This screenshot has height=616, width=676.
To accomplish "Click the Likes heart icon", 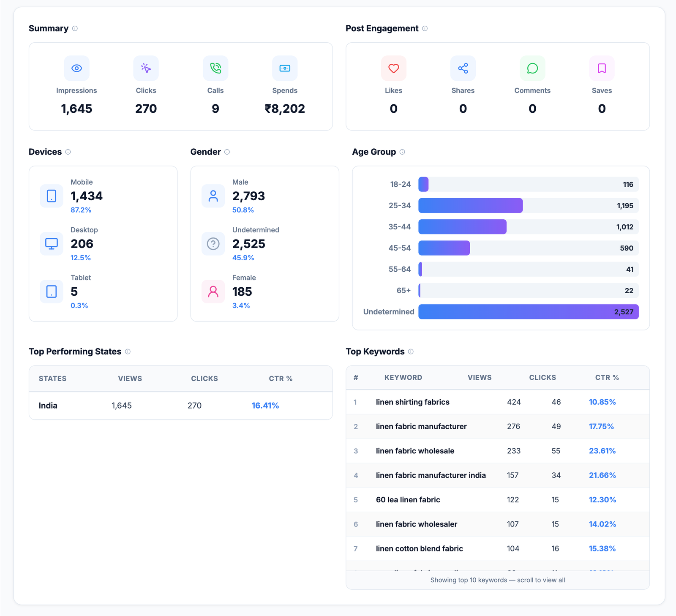I will [x=393, y=68].
